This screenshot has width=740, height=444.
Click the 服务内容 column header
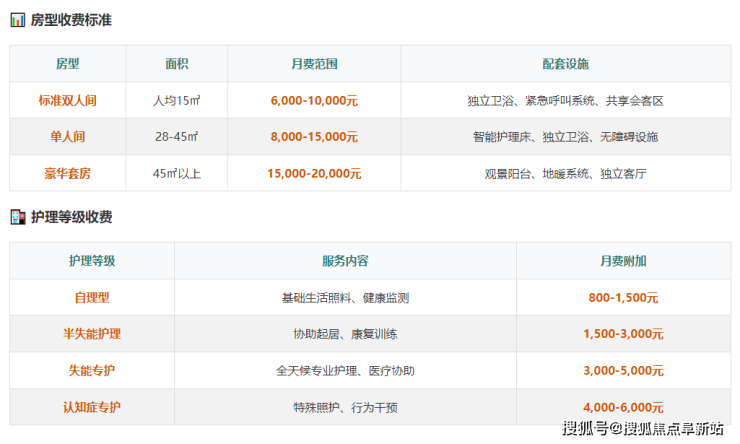[345, 261]
